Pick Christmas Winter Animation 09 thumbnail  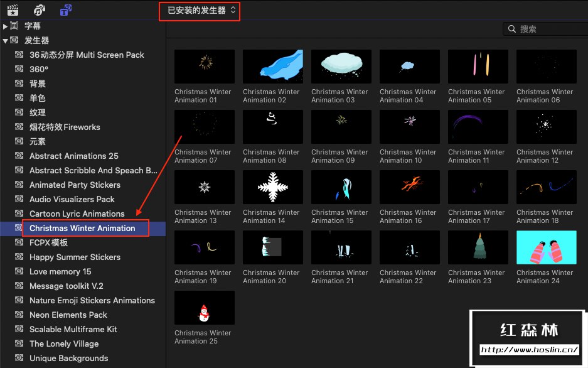(x=341, y=127)
